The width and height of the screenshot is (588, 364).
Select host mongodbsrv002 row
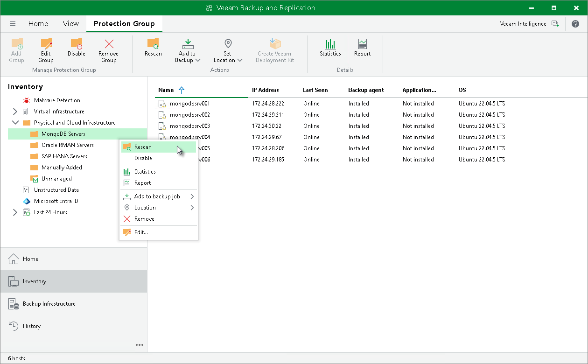coord(368,115)
